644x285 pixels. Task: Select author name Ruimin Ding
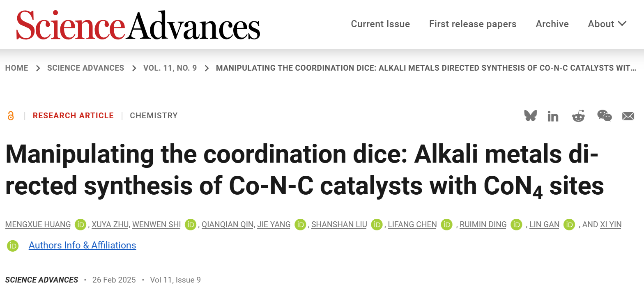click(483, 225)
